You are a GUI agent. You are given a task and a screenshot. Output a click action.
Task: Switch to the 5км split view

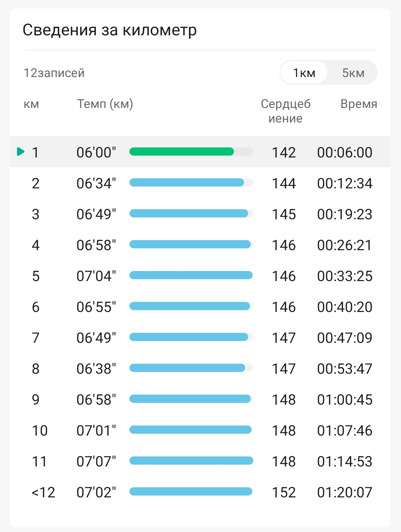pos(353,73)
